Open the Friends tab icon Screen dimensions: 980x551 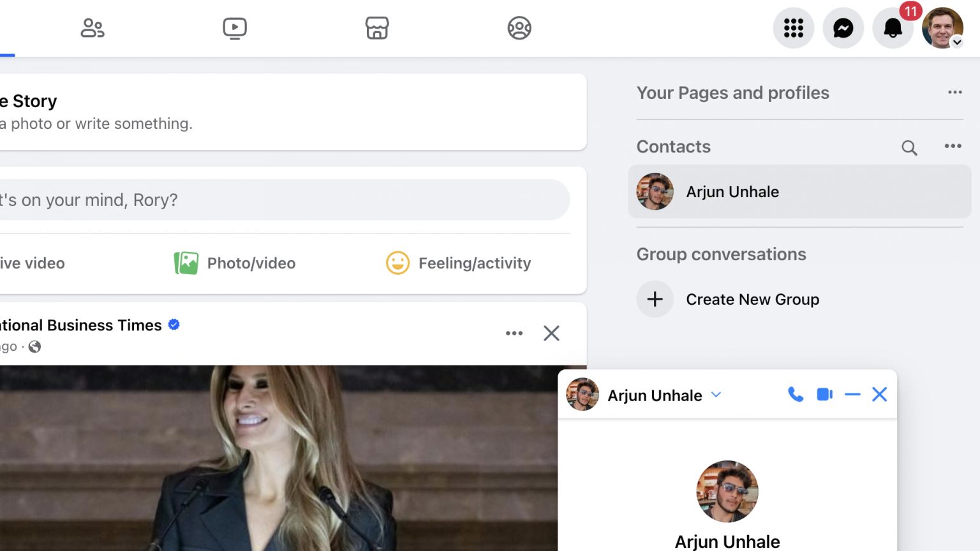(93, 28)
